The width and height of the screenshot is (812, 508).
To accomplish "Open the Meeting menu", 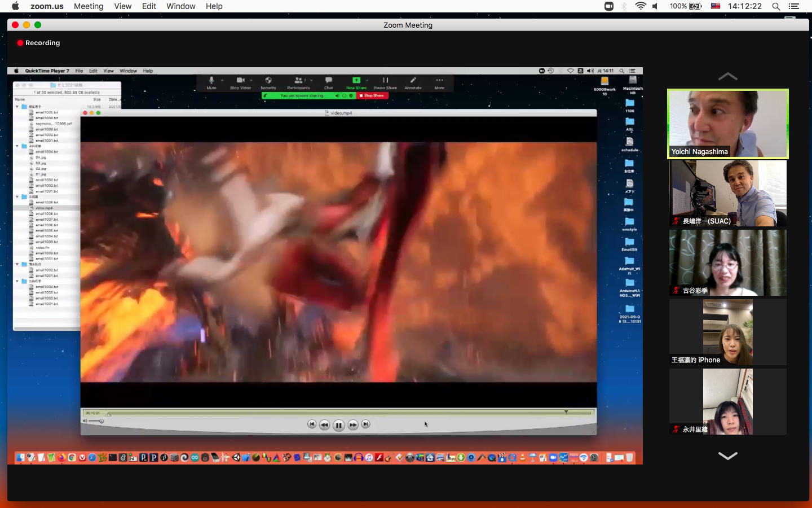I will (x=89, y=6).
